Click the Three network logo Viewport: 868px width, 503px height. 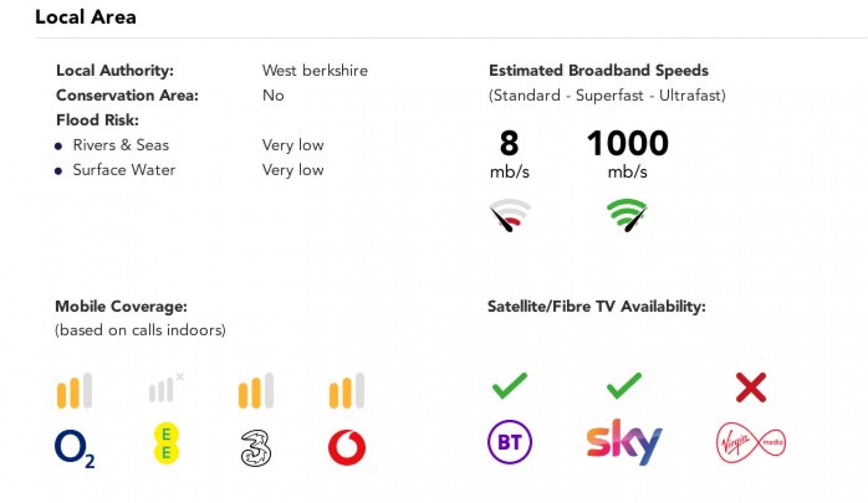pyautogui.click(x=256, y=448)
